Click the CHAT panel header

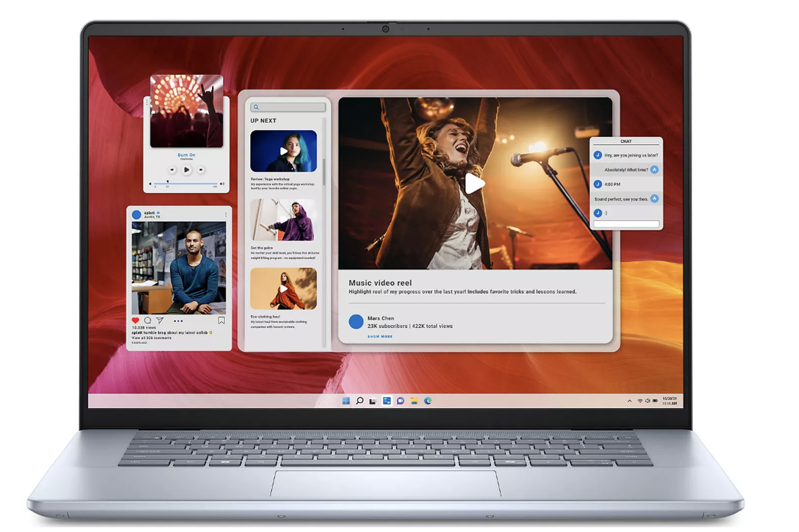pyautogui.click(x=626, y=142)
